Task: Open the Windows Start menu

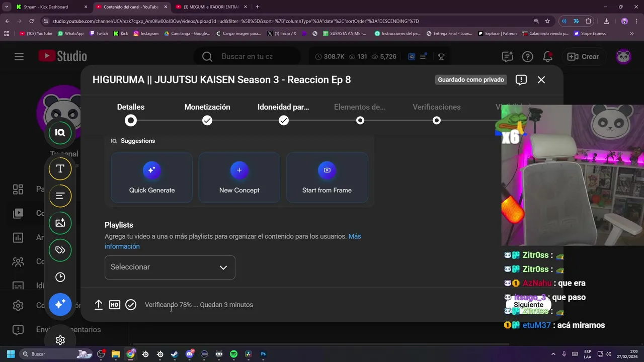Action: click(11, 354)
